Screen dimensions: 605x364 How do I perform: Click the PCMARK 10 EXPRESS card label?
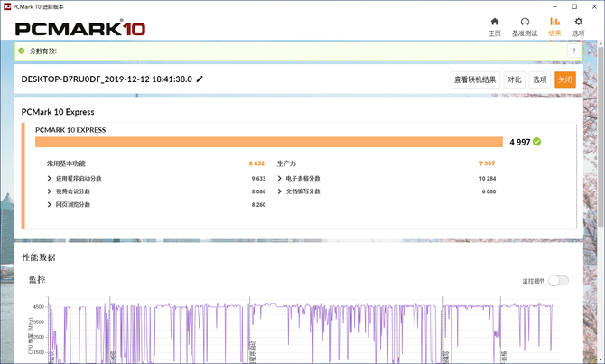[x=70, y=130]
